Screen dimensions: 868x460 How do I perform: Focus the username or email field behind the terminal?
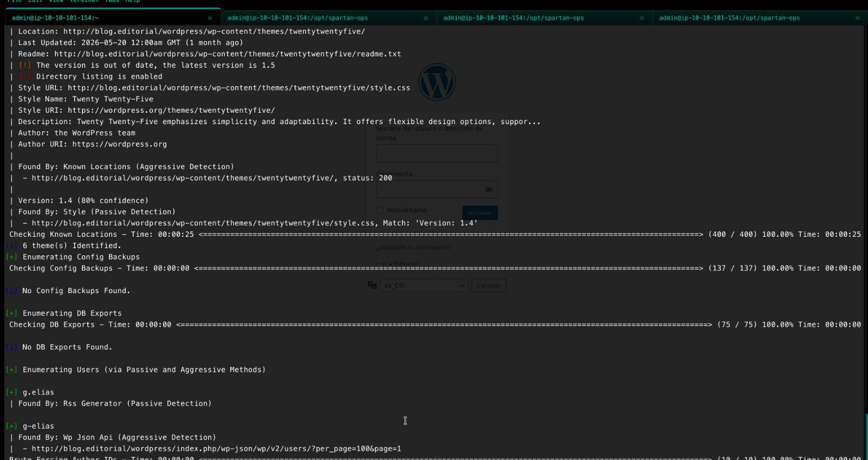coord(437,153)
